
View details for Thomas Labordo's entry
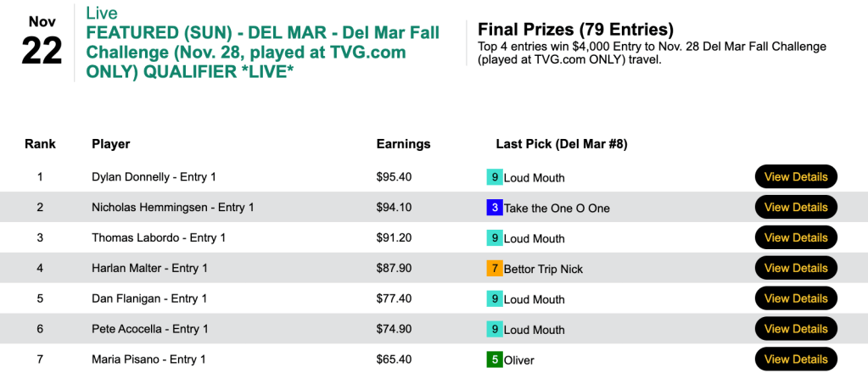pos(795,238)
